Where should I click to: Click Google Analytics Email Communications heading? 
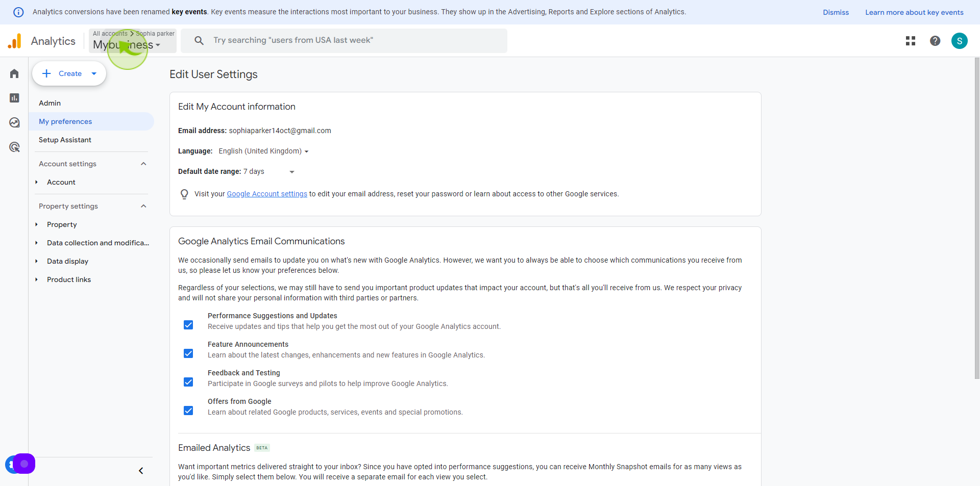[261, 241]
